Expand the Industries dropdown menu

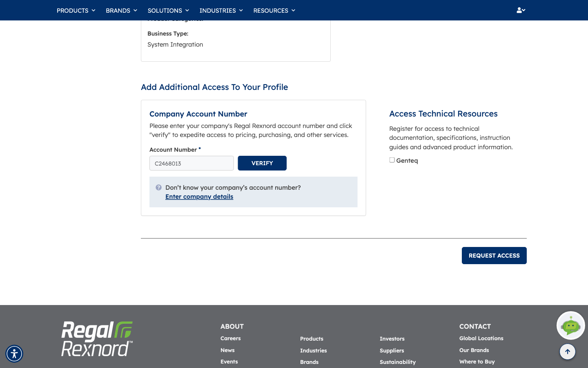(x=221, y=10)
